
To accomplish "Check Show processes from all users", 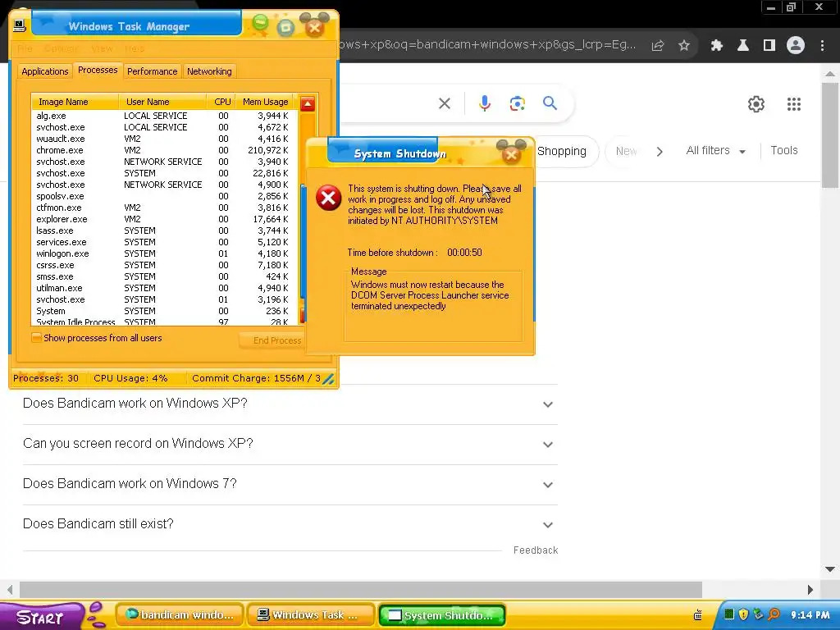I will [36, 338].
